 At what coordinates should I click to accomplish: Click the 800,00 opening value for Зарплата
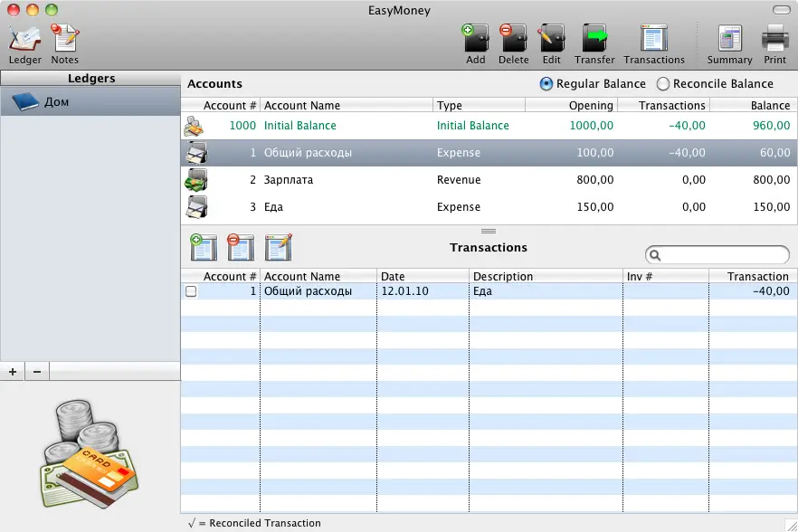tap(594, 180)
